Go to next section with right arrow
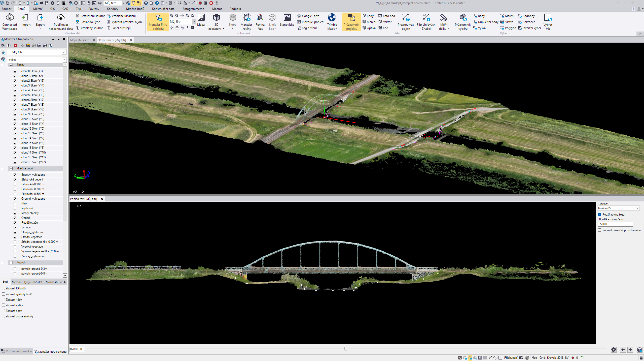Screen dimensions: 644x361 click(630, 350)
